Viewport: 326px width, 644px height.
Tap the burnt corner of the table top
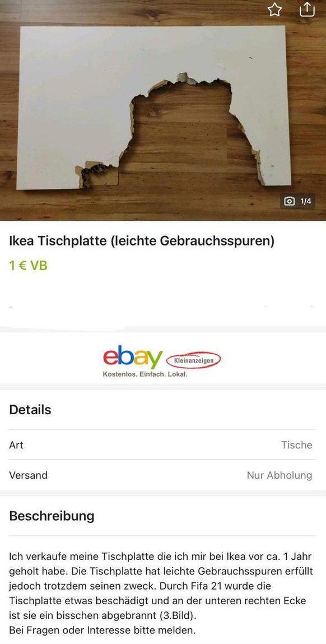coord(97,174)
